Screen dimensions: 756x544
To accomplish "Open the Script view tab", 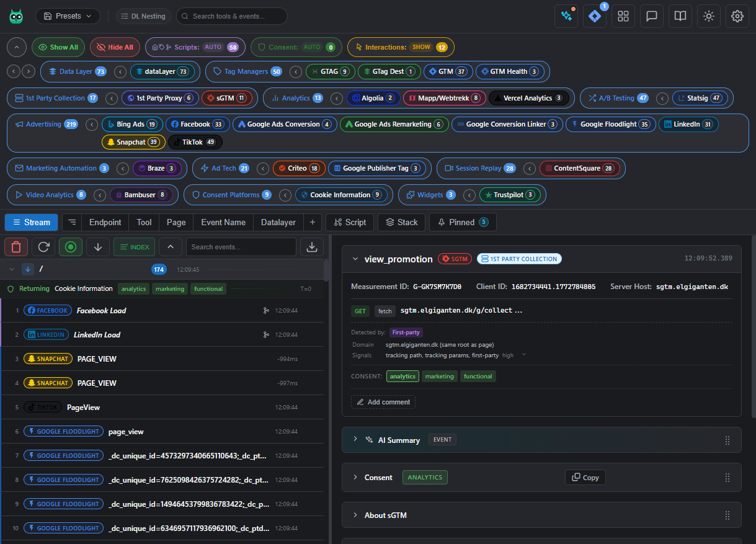I will pyautogui.click(x=350, y=222).
